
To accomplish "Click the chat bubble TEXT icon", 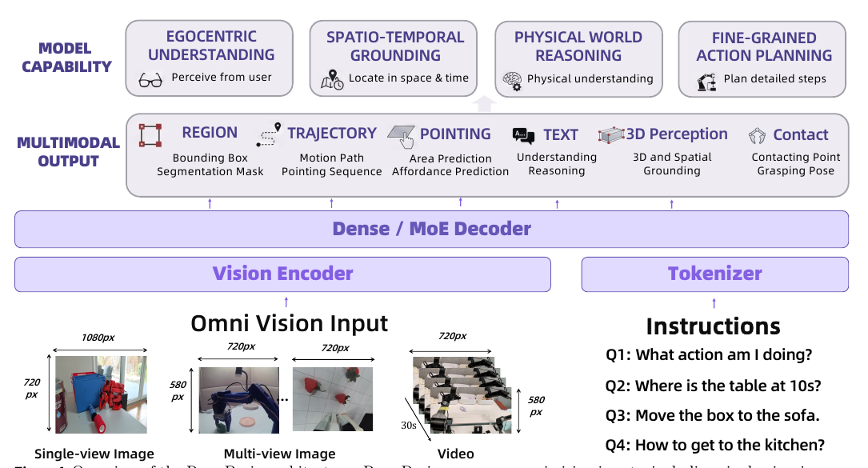I will click(523, 135).
